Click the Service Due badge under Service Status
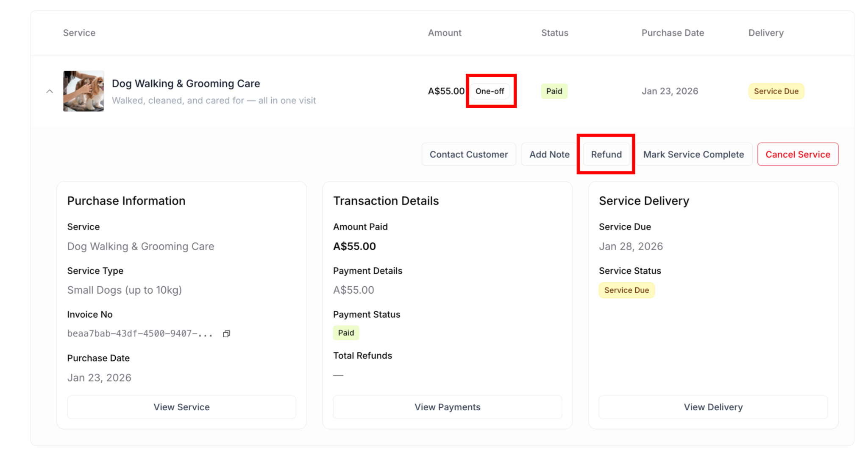Image resolution: width=868 pixels, height=465 pixels. (626, 290)
